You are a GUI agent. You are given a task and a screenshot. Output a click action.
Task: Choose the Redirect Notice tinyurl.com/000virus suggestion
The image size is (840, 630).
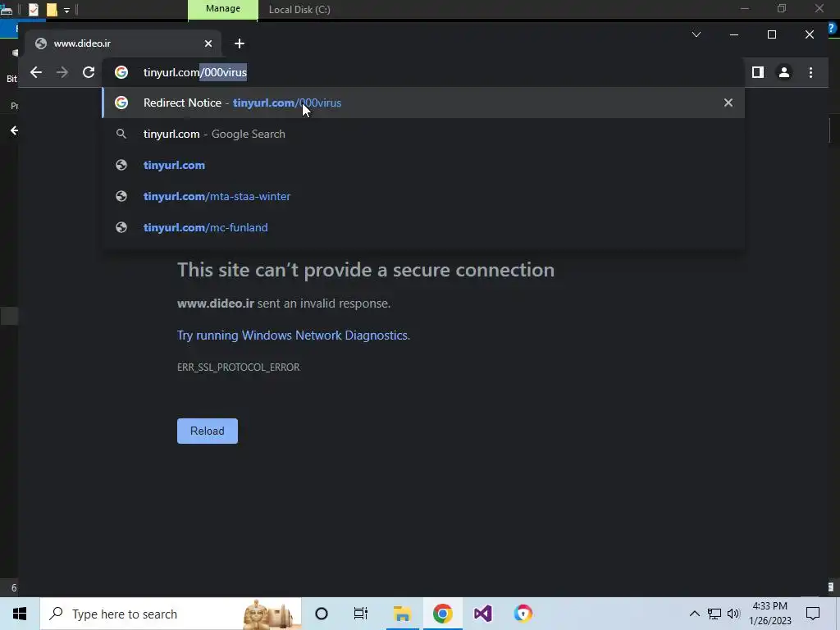[x=423, y=103]
